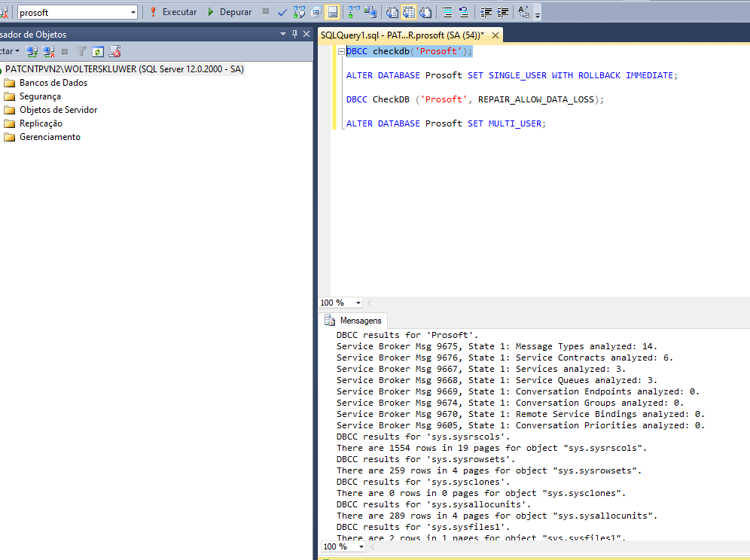
Task: Collapse the DBCC checkdb code block
Action: (341, 51)
